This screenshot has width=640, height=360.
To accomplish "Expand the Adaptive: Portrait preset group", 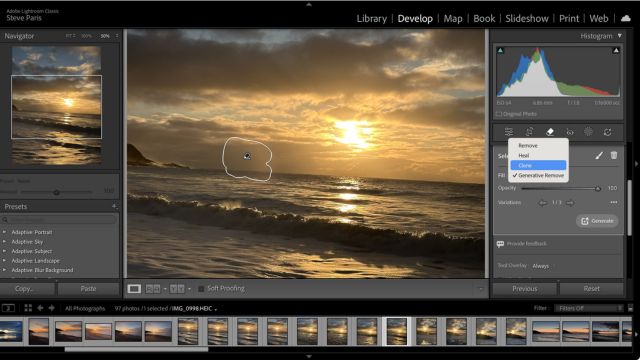I will (4, 232).
